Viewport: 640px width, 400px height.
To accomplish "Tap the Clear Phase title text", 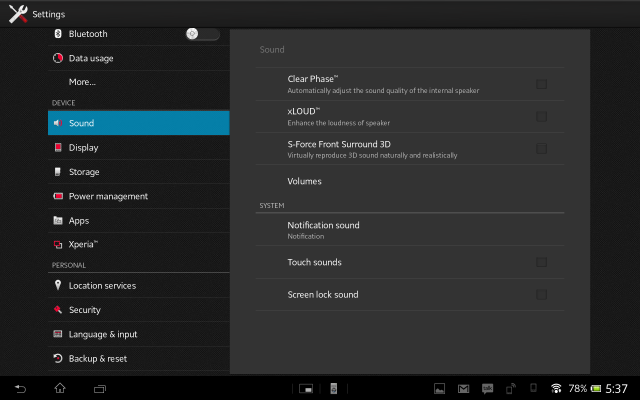I will 313,79.
